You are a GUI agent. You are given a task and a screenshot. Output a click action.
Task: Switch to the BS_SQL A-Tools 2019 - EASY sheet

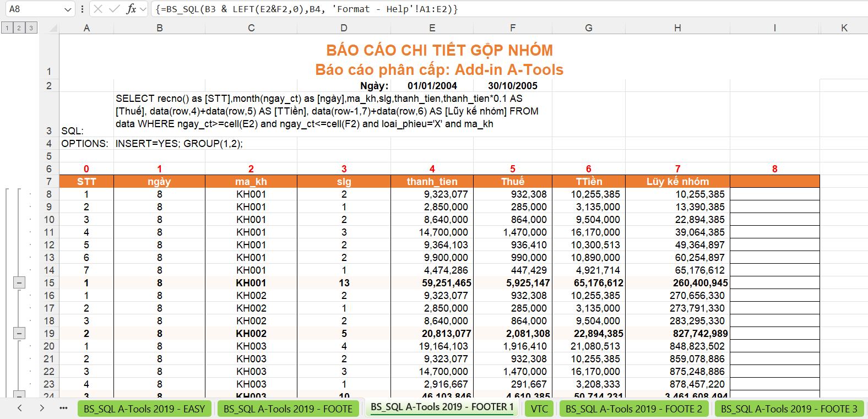144,409
